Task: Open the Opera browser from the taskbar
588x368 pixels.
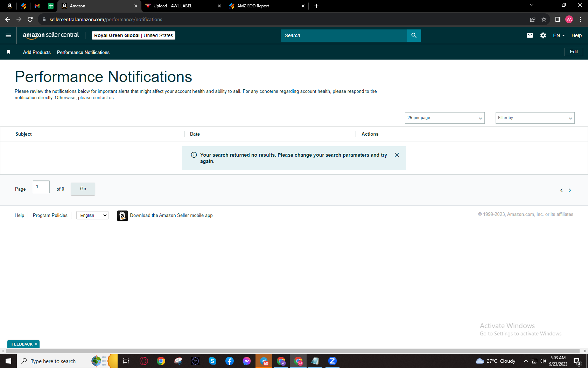Action: [144, 361]
